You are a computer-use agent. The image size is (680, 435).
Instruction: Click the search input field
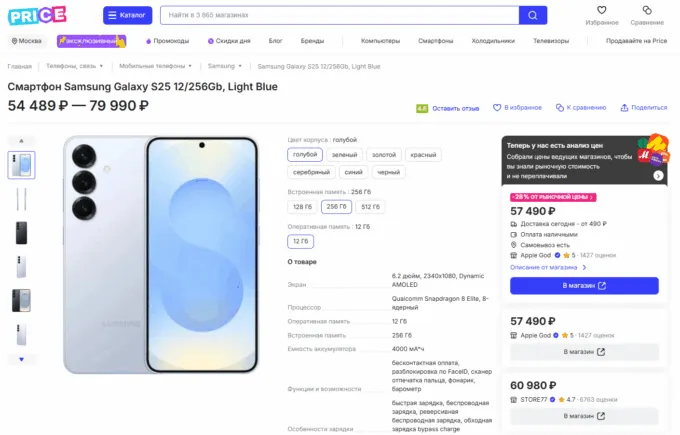pos(338,15)
